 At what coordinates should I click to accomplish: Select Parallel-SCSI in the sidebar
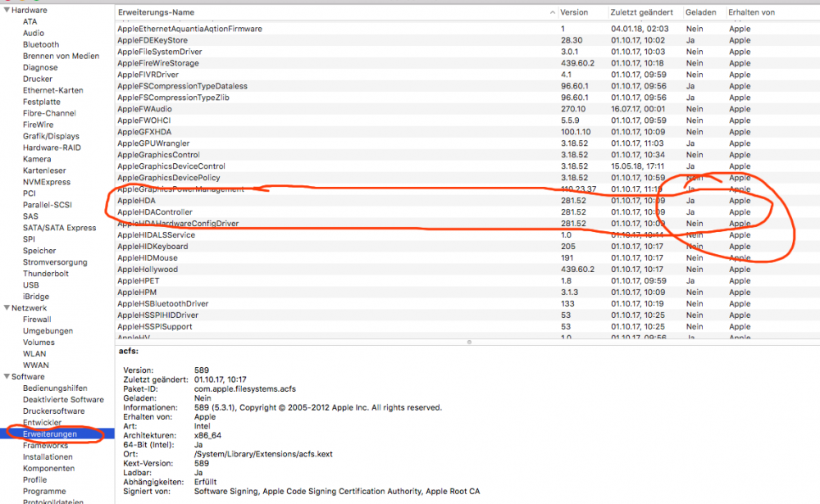47,205
